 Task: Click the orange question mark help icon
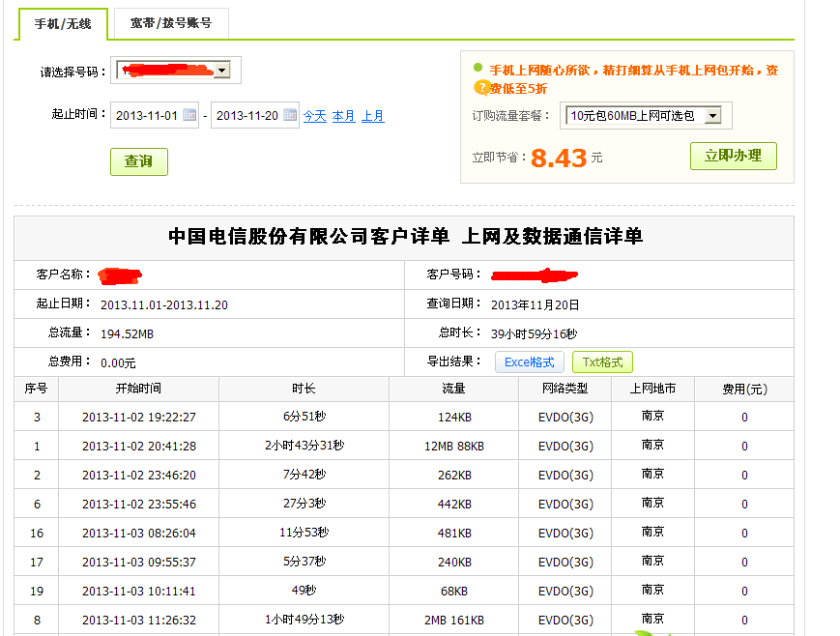(481, 87)
